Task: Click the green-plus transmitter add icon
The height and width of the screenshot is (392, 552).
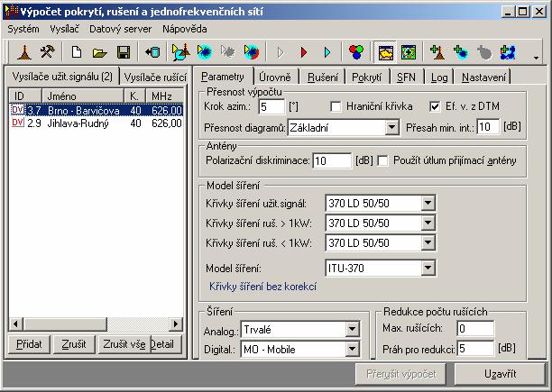Action: [437, 52]
